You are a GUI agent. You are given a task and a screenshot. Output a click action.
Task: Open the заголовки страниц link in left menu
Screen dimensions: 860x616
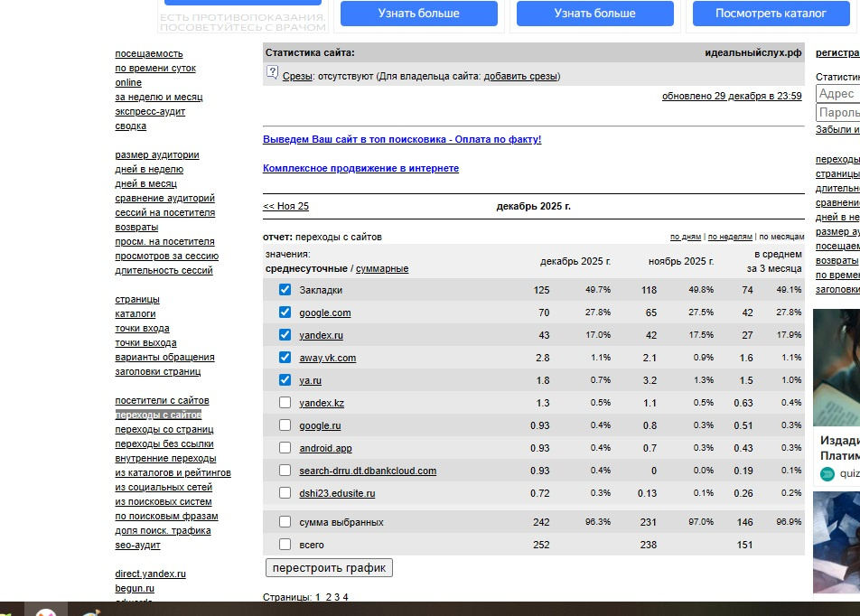(x=157, y=371)
